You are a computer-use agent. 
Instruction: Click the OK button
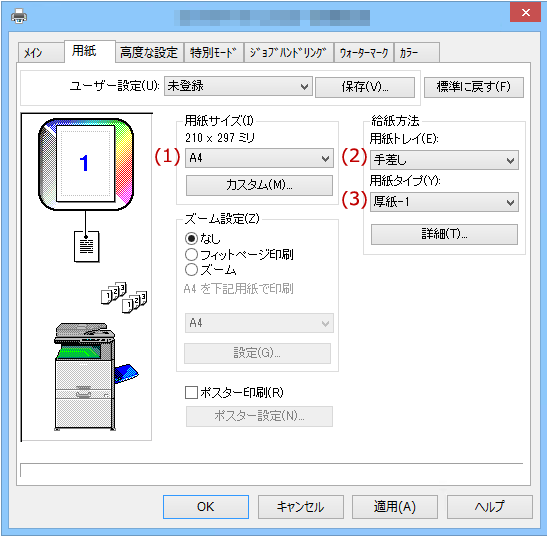(206, 507)
